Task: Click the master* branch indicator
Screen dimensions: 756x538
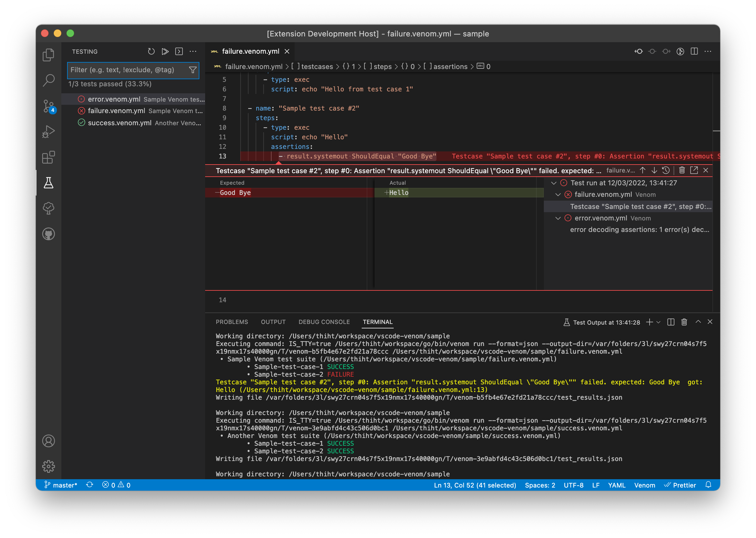Action: click(x=61, y=485)
